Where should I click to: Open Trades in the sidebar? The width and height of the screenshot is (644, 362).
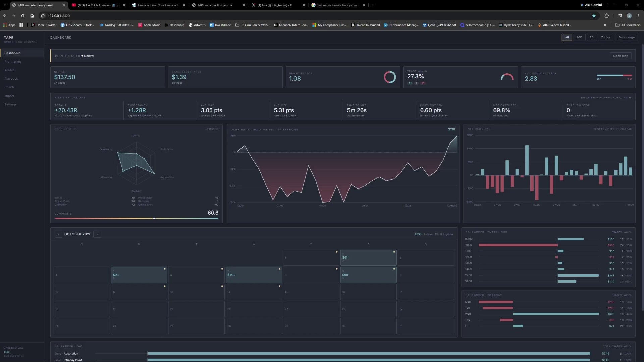coord(9,70)
